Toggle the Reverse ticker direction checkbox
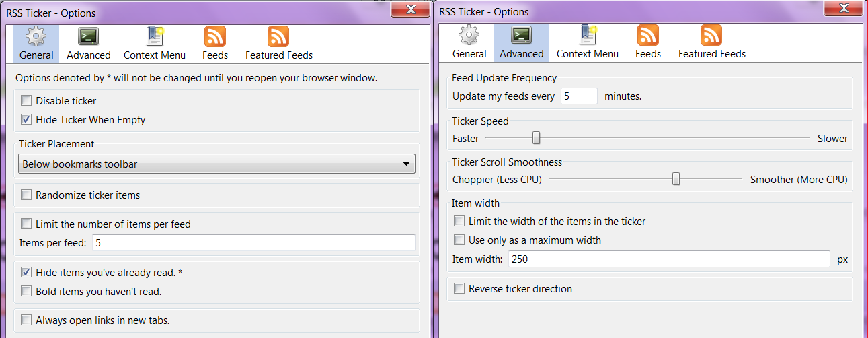The image size is (868, 338). pyautogui.click(x=459, y=289)
